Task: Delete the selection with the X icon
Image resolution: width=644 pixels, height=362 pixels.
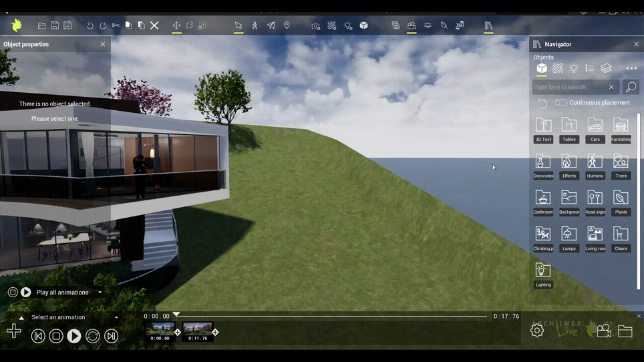Action: click(x=154, y=25)
